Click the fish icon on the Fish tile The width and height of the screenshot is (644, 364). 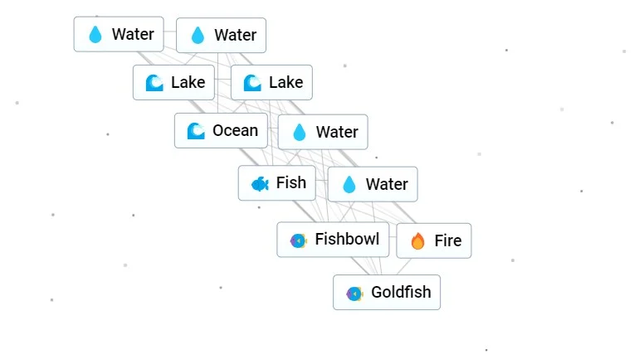pyautogui.click(x=260, y=184)
